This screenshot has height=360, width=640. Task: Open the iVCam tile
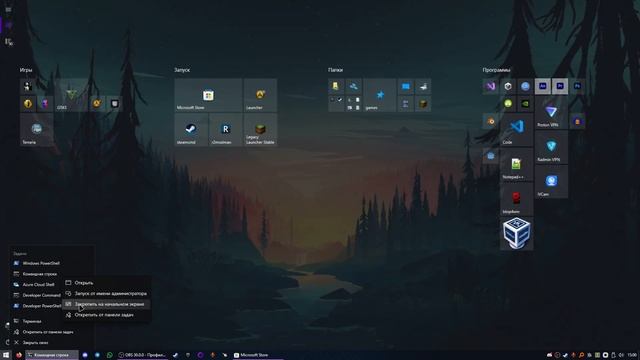click(551, 182)
